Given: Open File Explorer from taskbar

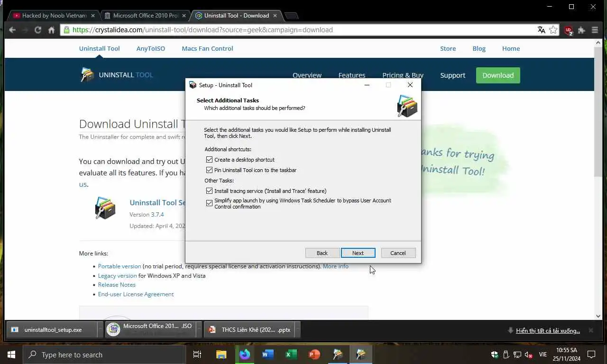Looking at the screenshot, I should [221, 355].
